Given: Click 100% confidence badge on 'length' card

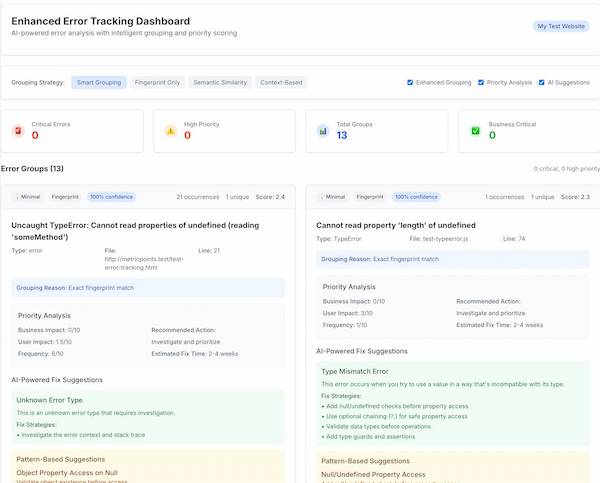Looking at the screenshot, I should [416, 197].
